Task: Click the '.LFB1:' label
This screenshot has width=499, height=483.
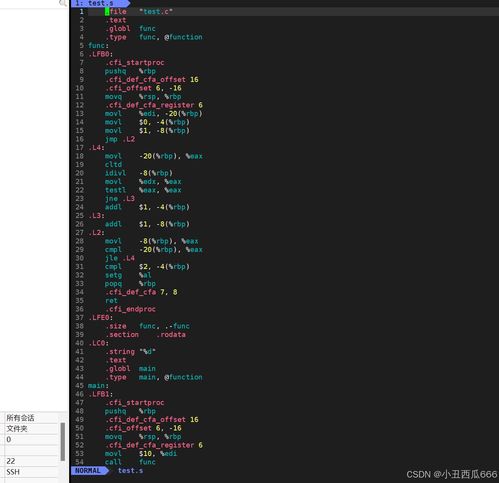Action: pos(100,394)
